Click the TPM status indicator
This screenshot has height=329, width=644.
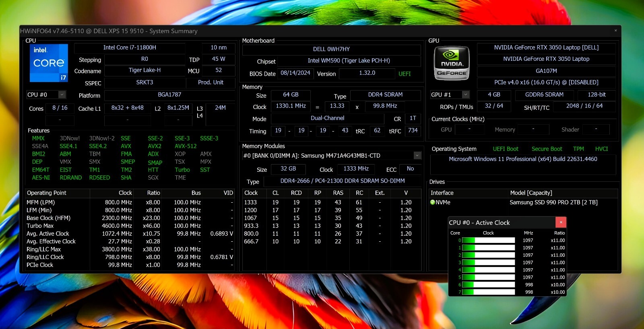[x=578, y=149]
